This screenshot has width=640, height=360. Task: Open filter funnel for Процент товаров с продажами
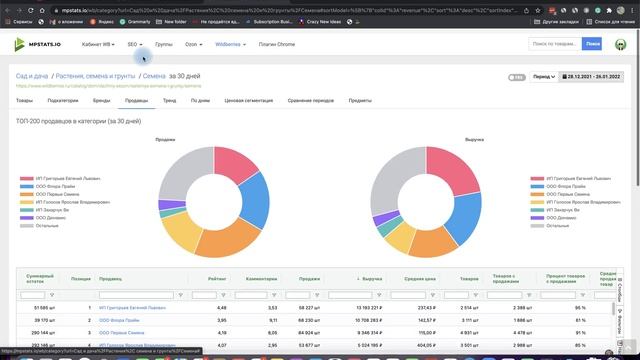click(x=583, y=295)
